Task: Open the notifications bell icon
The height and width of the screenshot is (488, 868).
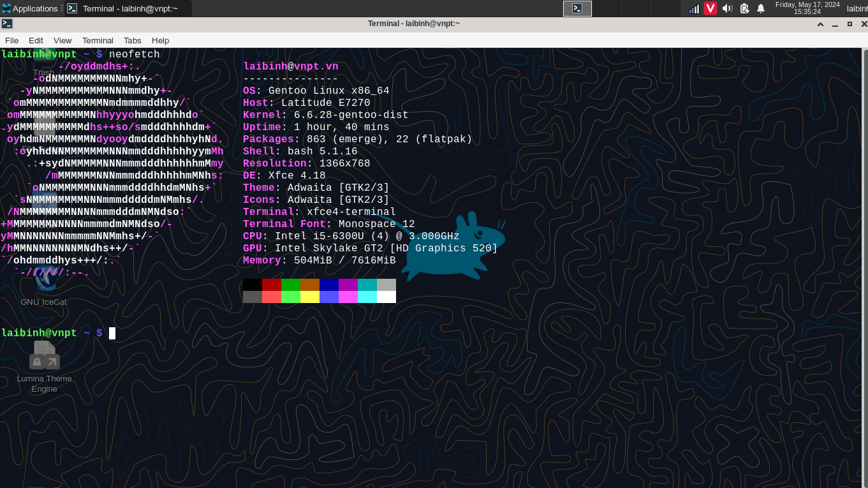Action: click(761, 8)
